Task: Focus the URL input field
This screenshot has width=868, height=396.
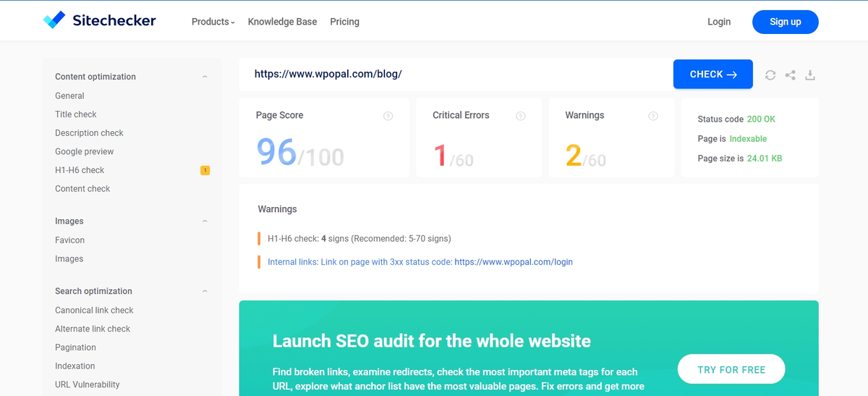Action: click(456, 74)
